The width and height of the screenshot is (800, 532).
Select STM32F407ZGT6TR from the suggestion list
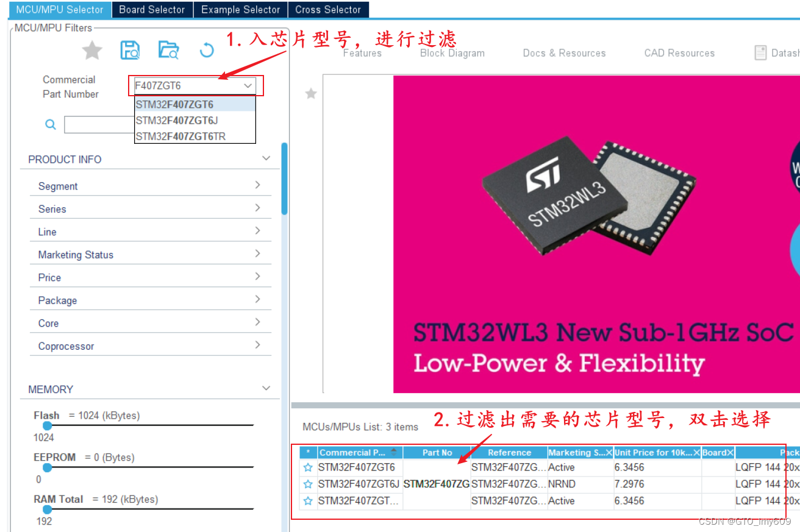(195, 137)
